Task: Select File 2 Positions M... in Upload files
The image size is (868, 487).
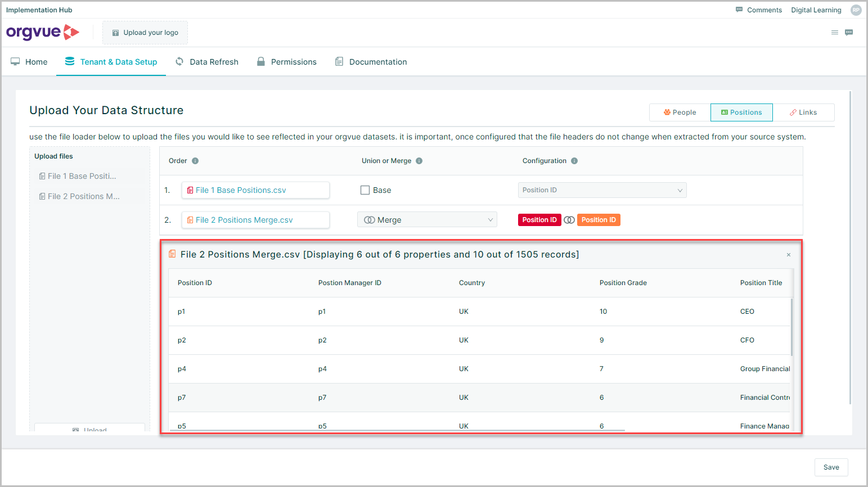Action: pyautogui.click(x=79, y=196)
